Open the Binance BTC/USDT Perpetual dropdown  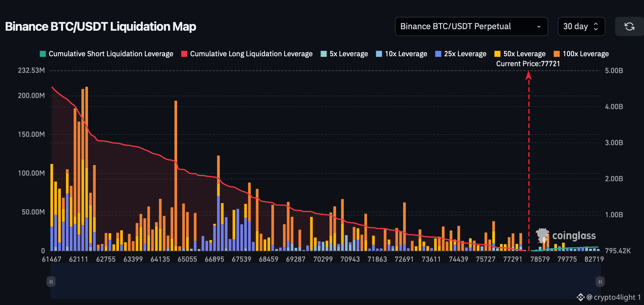[x=471, y=26]
